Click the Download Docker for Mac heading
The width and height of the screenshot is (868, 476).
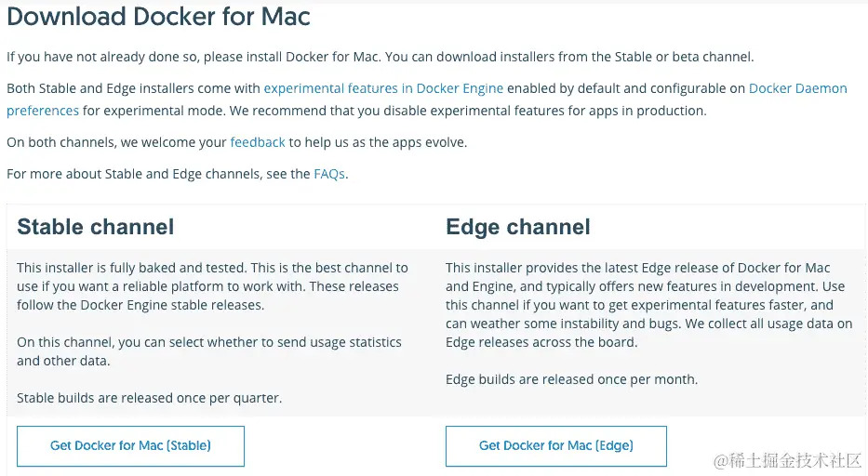[159, 17]
